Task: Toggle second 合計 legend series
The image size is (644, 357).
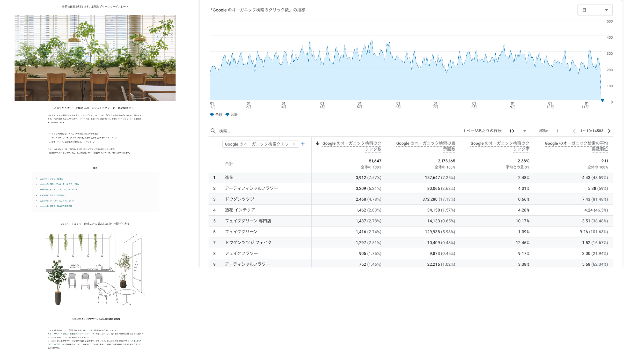Action: [232, 115]
